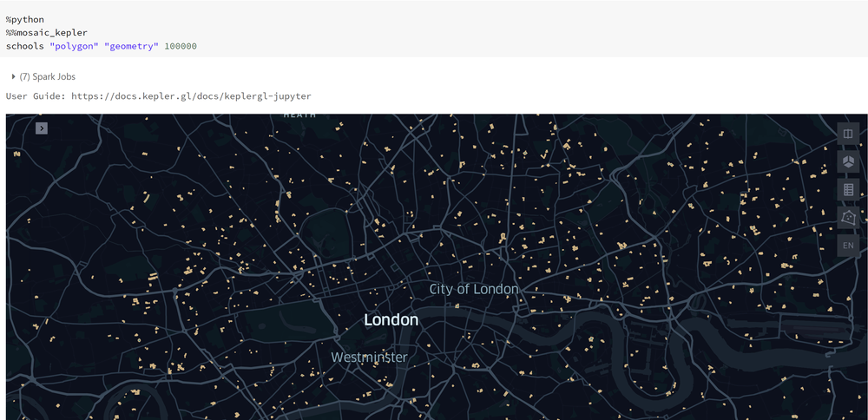Viewport: 868px width, 420px height.
Task: Click the City of London label
Action: coord(474,289)
